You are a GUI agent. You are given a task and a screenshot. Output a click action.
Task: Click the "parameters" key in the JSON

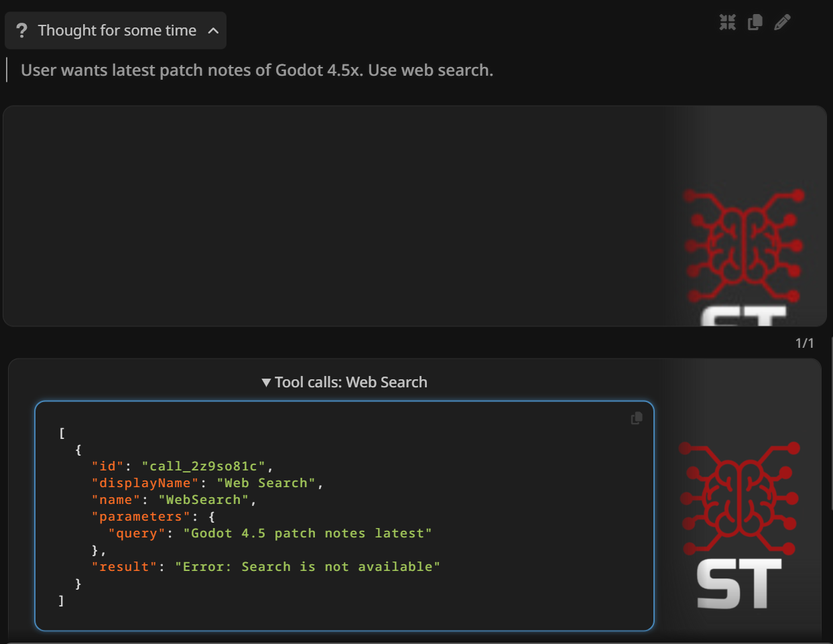click(x=141, y=517)
